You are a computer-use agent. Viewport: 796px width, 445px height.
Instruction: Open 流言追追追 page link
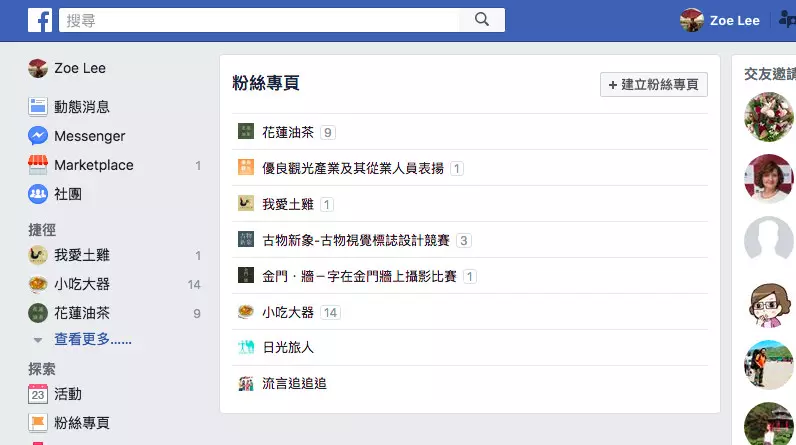click(294, 384)
